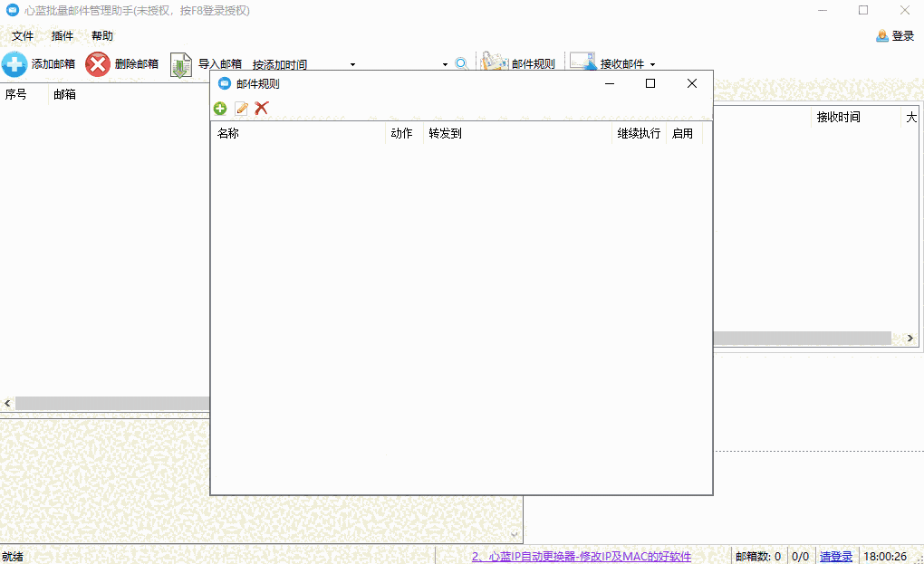Open the dropdown beside the search icon
This screenshot has height=564, width=924.
pyautogui.click(x=443, y=64)
